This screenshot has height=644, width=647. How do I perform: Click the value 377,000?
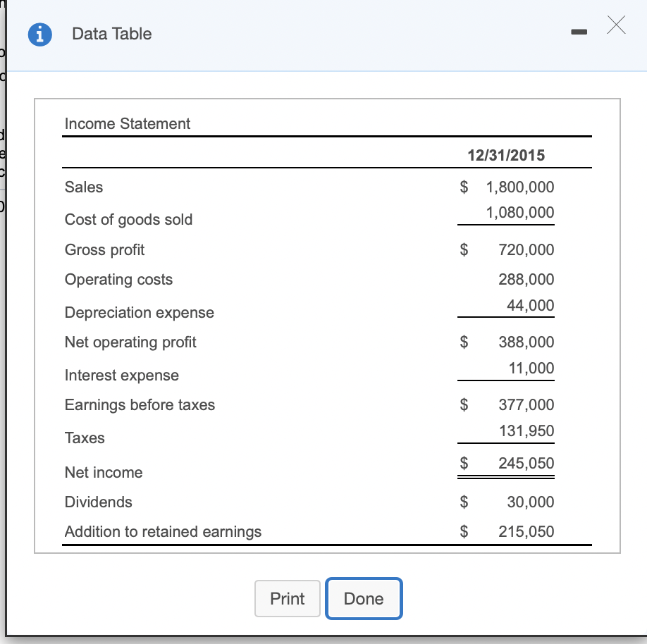[x=526, y=404]
